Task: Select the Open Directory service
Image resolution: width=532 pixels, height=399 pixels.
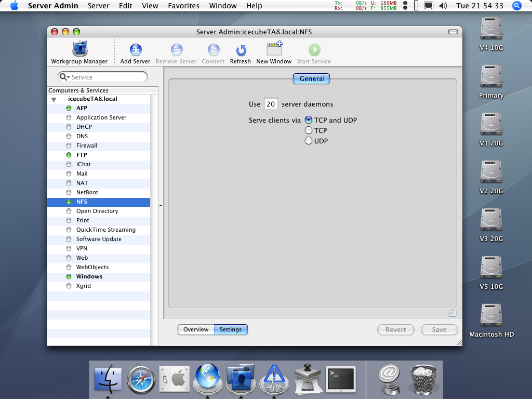Action: point(98,211)
